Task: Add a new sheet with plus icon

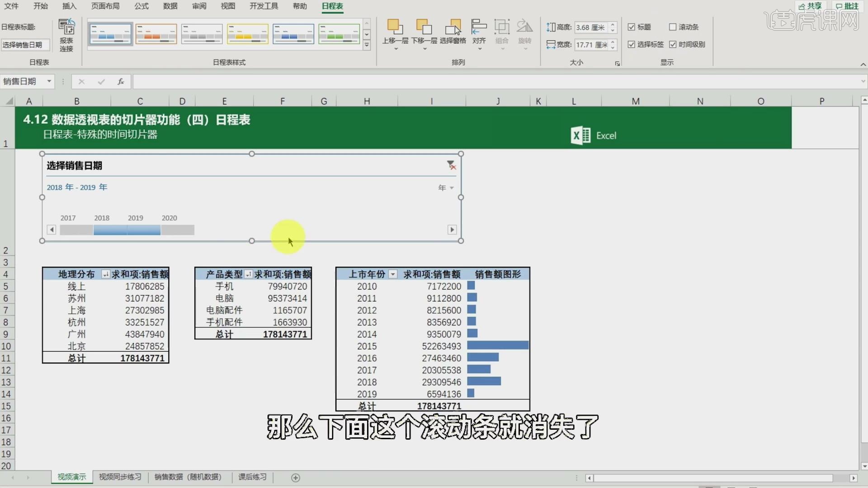Action: pos(296,478)
